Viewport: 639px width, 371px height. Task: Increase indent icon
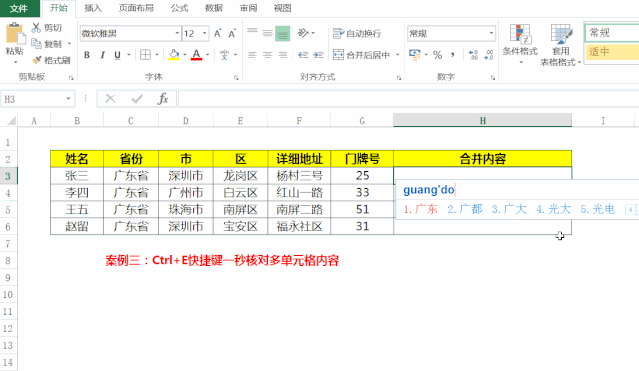coord(318,55)
